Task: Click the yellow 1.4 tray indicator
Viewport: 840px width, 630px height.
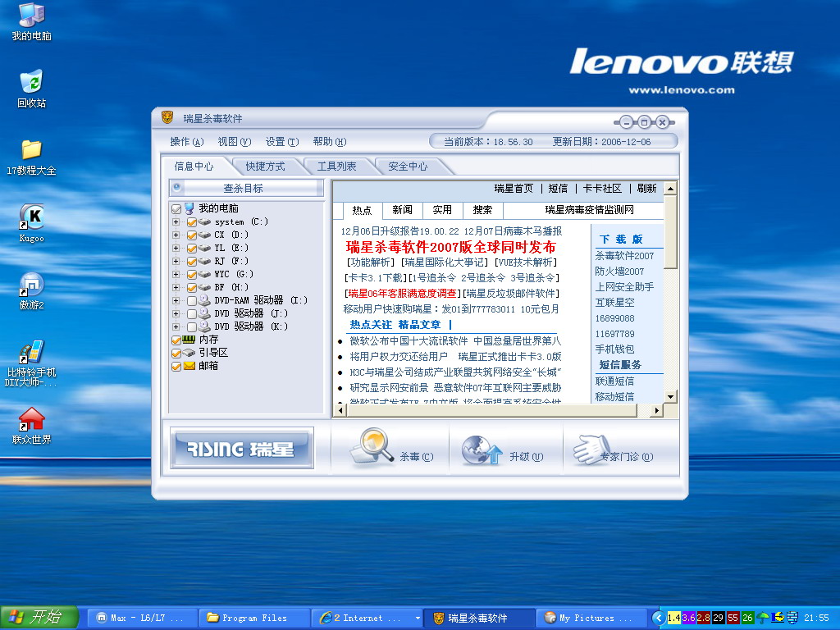Action: point(674,618)
